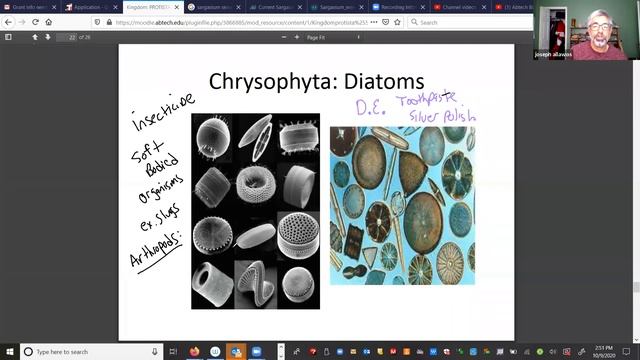Zoom in the PDF with plus
Screen dimensions: 640x360
(297, 37)
